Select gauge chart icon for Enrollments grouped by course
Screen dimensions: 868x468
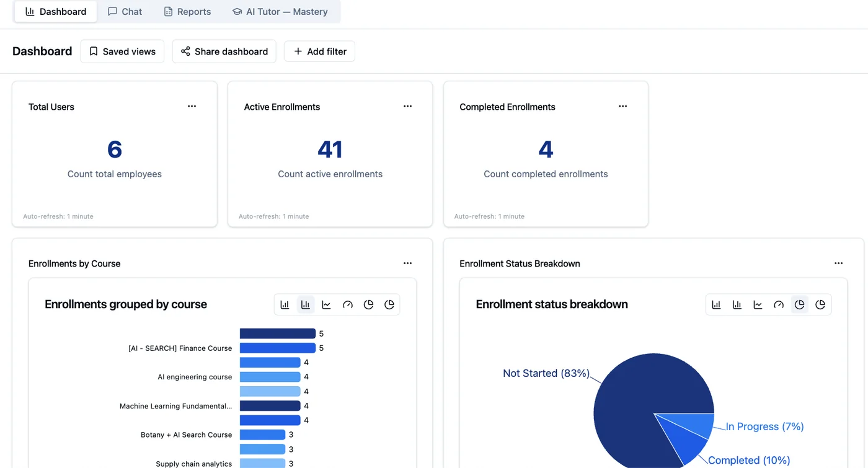[347, 304]
